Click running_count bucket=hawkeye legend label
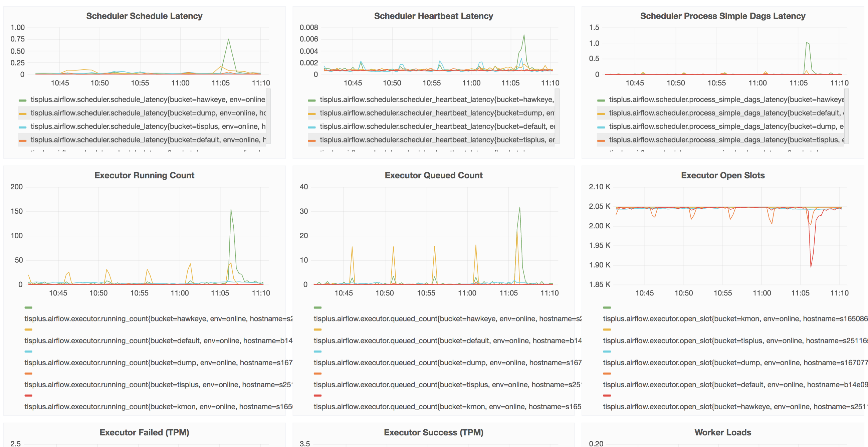The width and height of the screenshot is (868, 447). coord(158,319)
